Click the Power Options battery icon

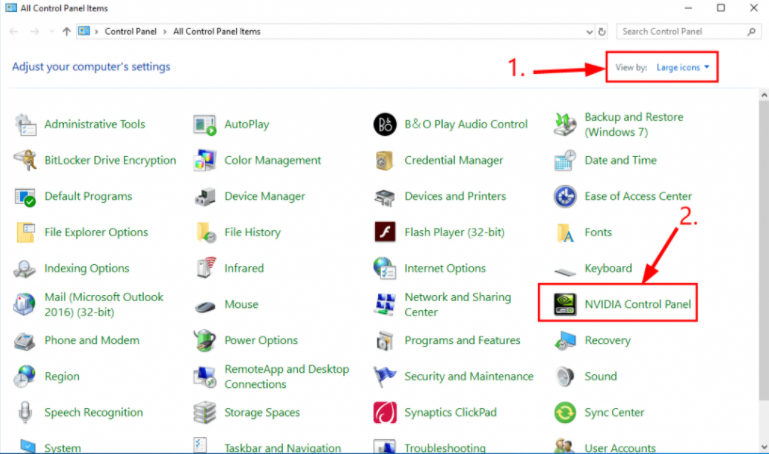205,340
